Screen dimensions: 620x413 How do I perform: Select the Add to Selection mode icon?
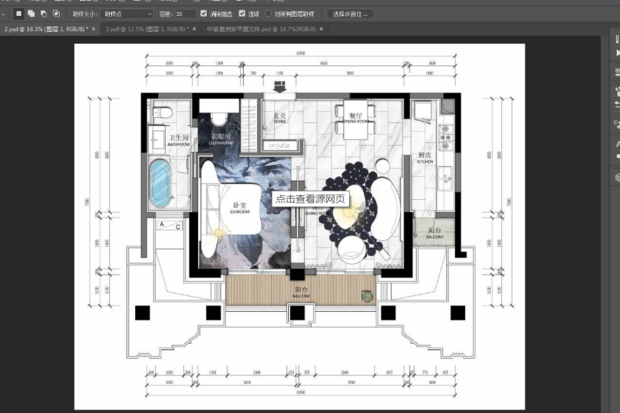31,14
